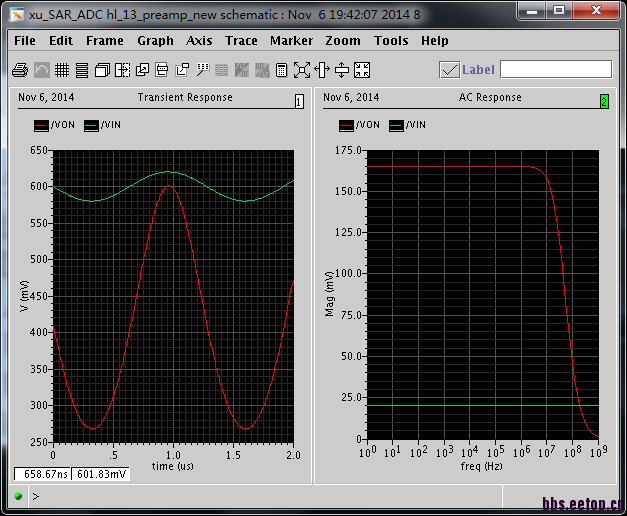The height and width of the screenshot is (516, 627).
Task: Open the Graph menu
Action: [x=156, y=41]
